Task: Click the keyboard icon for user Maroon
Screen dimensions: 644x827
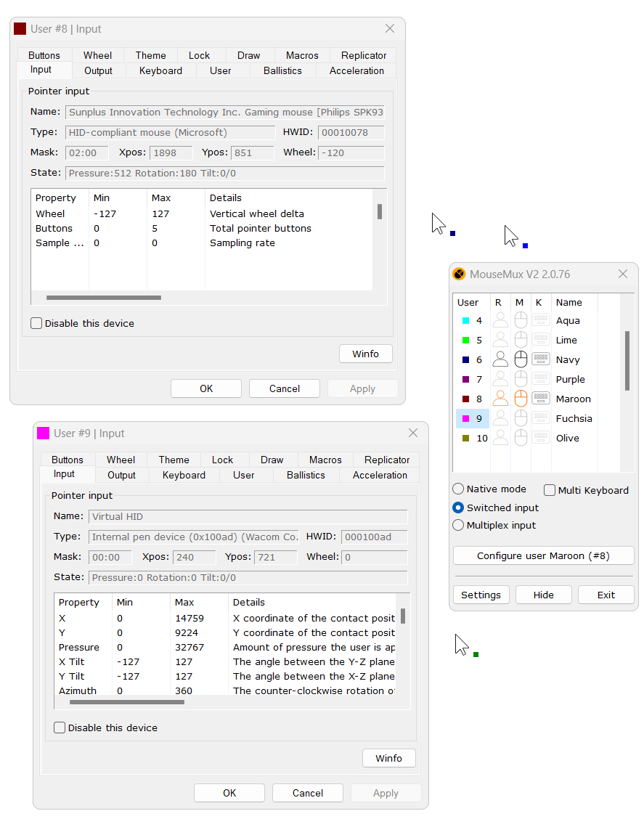Action: click(541, 399)
